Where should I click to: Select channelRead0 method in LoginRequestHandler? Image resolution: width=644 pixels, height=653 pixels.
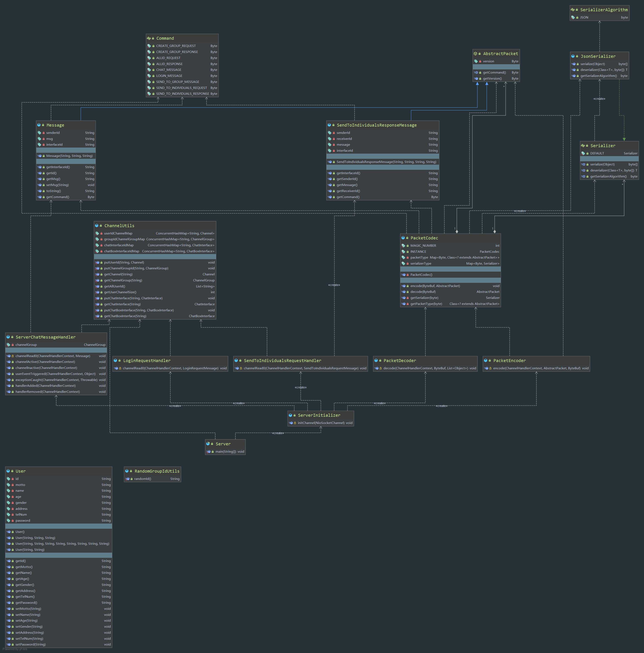170,368
